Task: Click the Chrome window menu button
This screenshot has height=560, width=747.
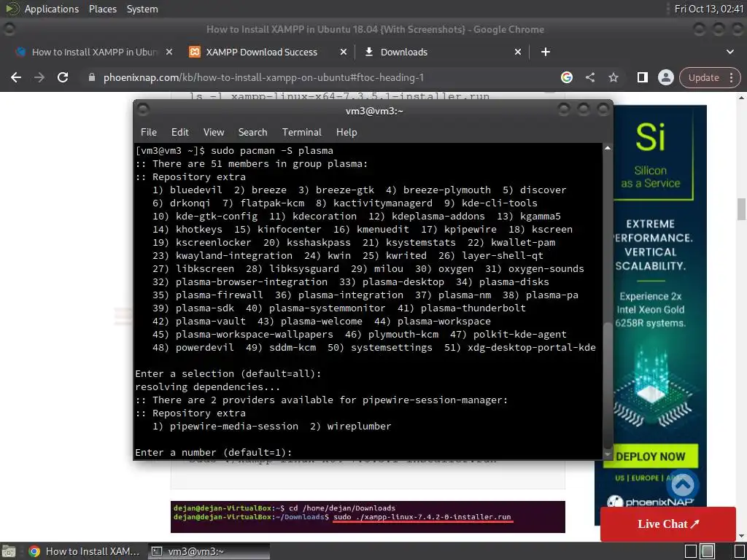Action: [9, 29]
